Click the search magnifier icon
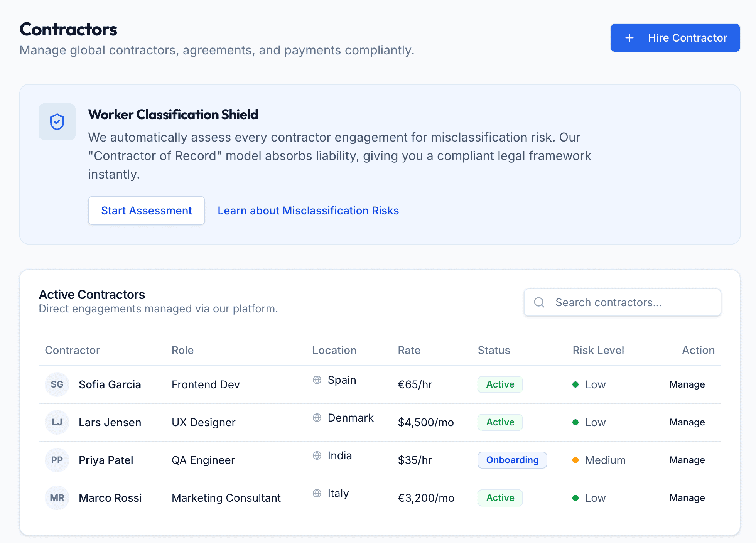The height and width of the screenshot is (543, 756). point(539,302)
